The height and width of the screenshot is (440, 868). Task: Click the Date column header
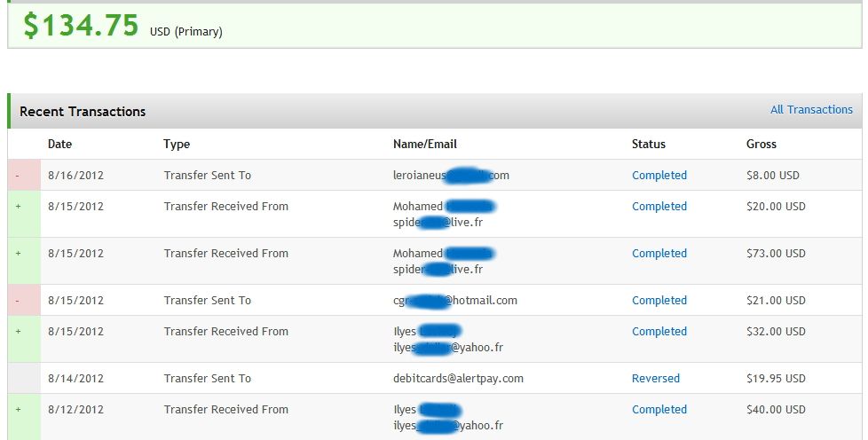pos(59,144)
